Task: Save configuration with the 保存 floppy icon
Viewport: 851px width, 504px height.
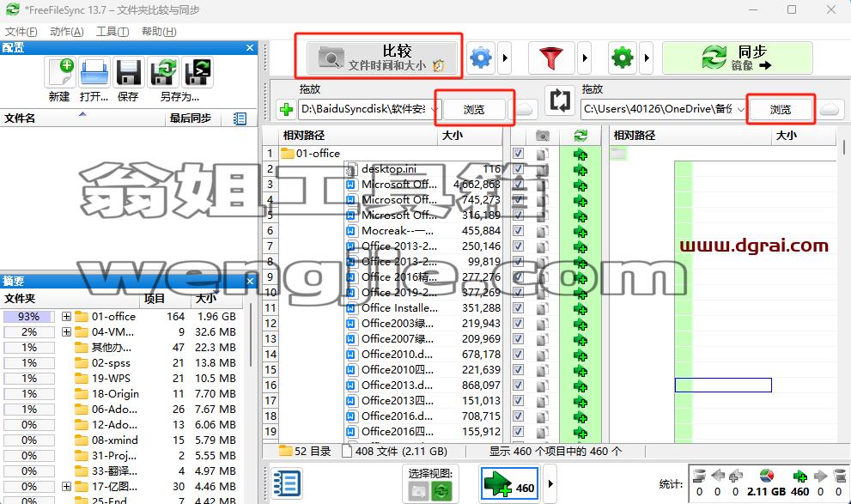Action: pyautogui.click(x=129, y=73)
